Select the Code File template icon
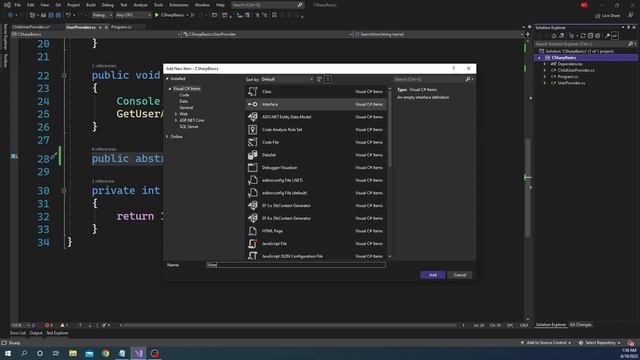Image resolution: width=640 pixels, height=360 pixels. pos(253,142)
